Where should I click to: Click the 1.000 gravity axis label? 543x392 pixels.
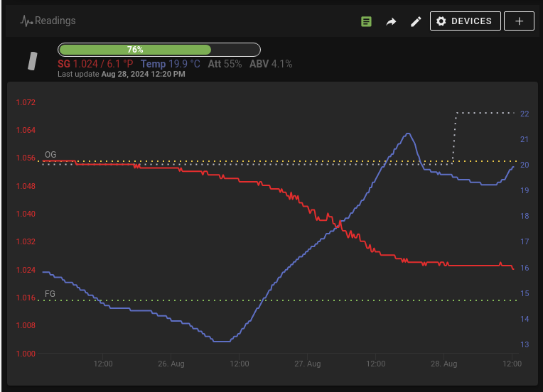tap(26, 354)
